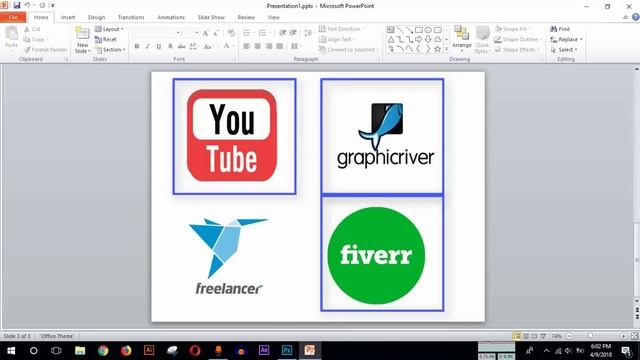Open the Select dropdown

(x=564, y=49)
